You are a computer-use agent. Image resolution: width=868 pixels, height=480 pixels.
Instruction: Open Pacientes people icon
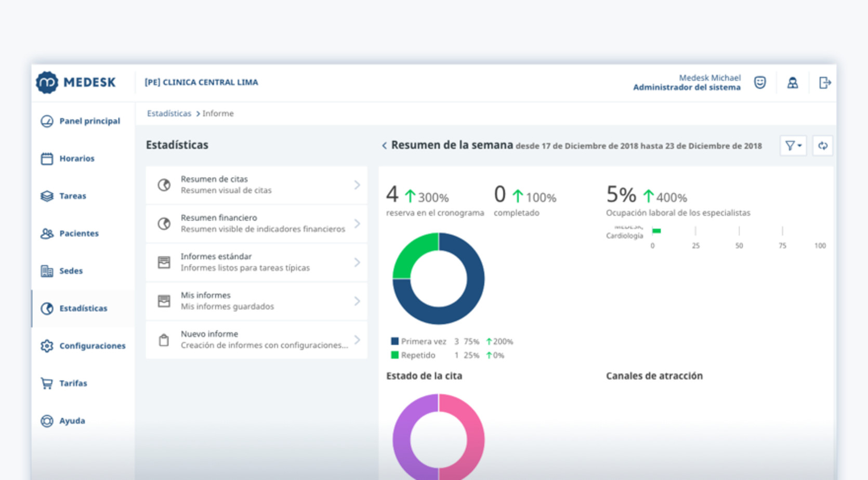point(47,233)
